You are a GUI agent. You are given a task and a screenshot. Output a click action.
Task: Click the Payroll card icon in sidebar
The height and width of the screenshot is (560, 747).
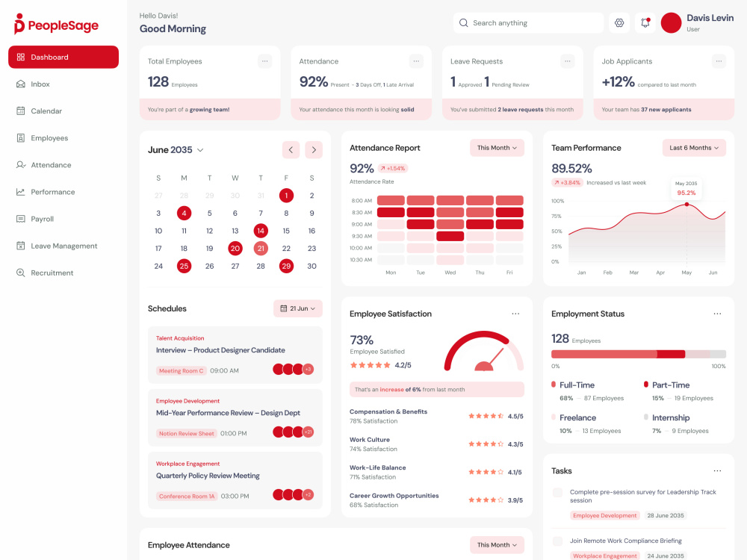[20, 219]
